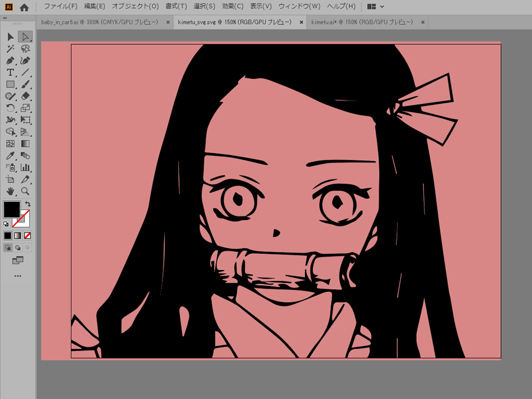Viewport: 532px width, 399px height.
Task: Select the Zoom tool
Action: click(x=25, y=191)
